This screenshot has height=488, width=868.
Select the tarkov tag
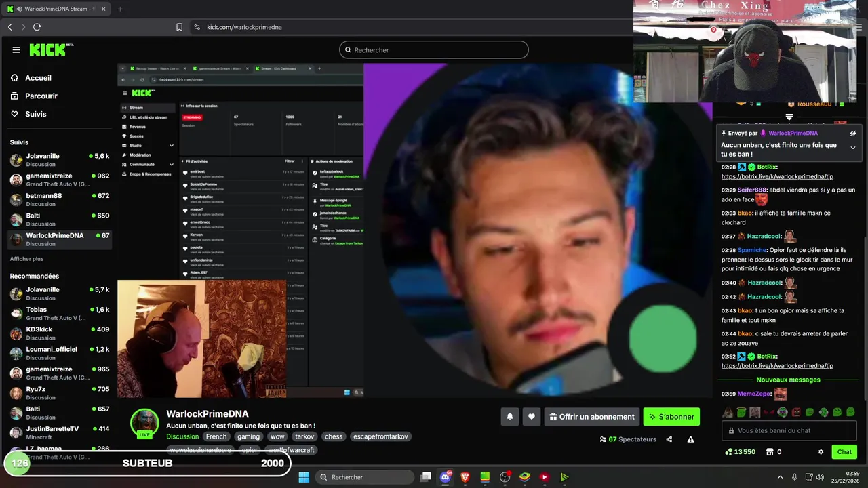pyautogui.click(x=304, y=436)
